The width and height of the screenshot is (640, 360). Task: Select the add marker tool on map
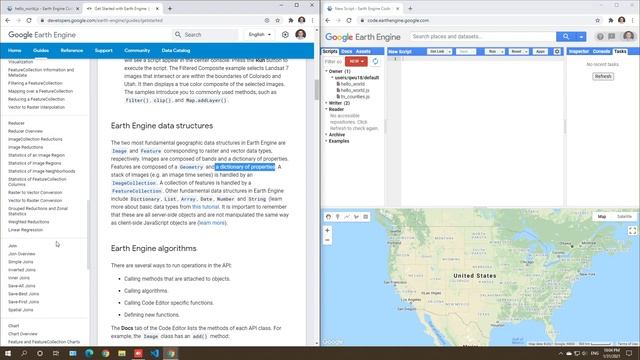pos(338,217)
